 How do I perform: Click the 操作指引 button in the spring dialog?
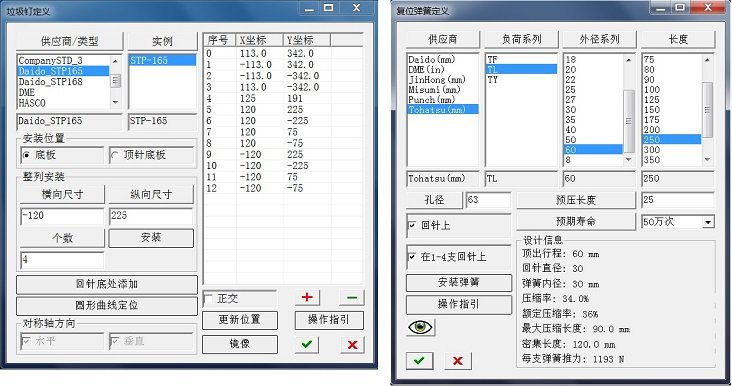click(x=459, y=304)
